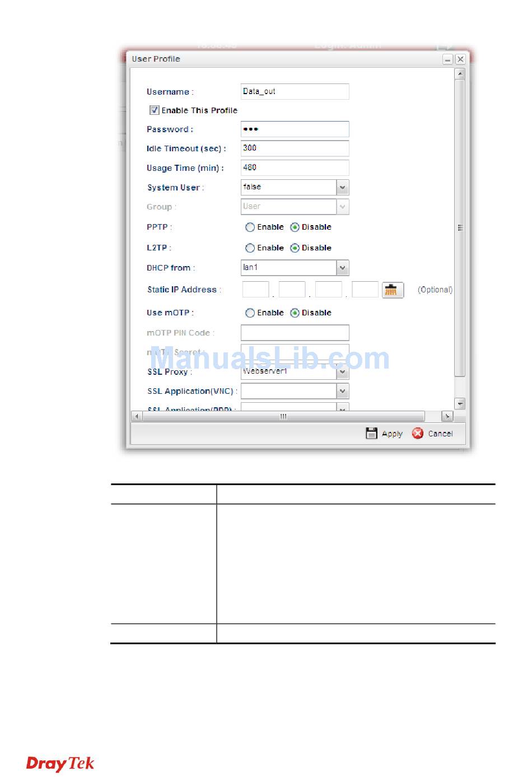Click the Username input field

point(295,92)
